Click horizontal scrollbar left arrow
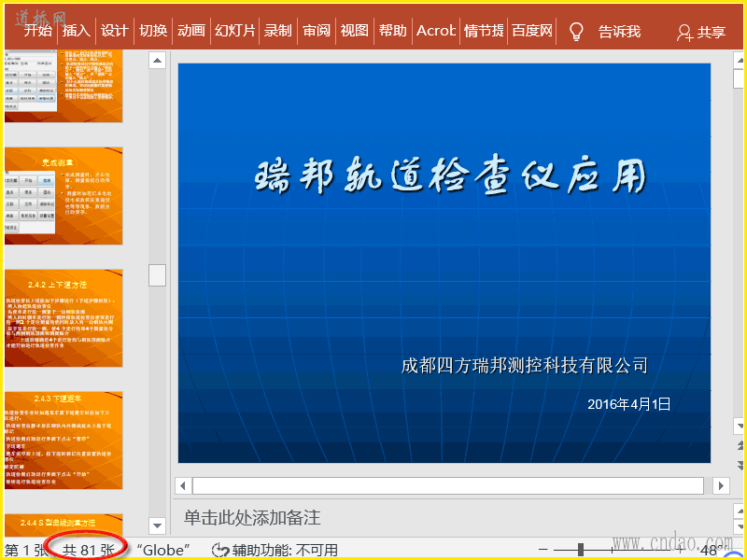 click(x=183, y=486)
